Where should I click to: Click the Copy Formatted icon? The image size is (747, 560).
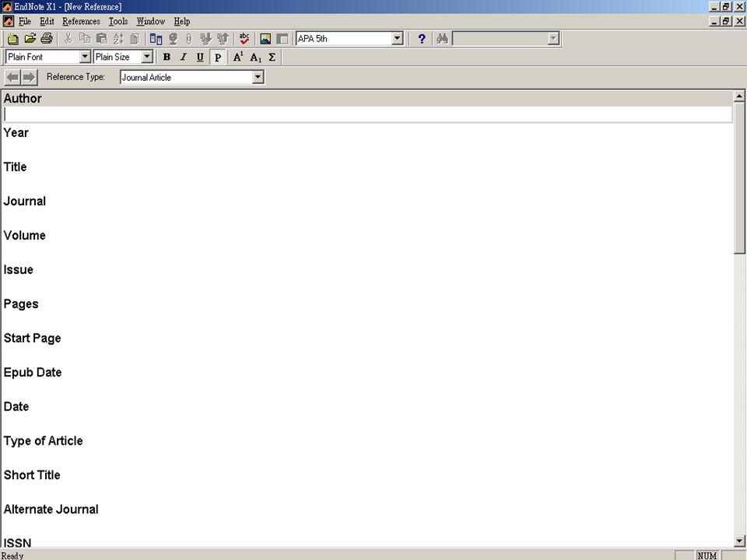pos(135,39)
